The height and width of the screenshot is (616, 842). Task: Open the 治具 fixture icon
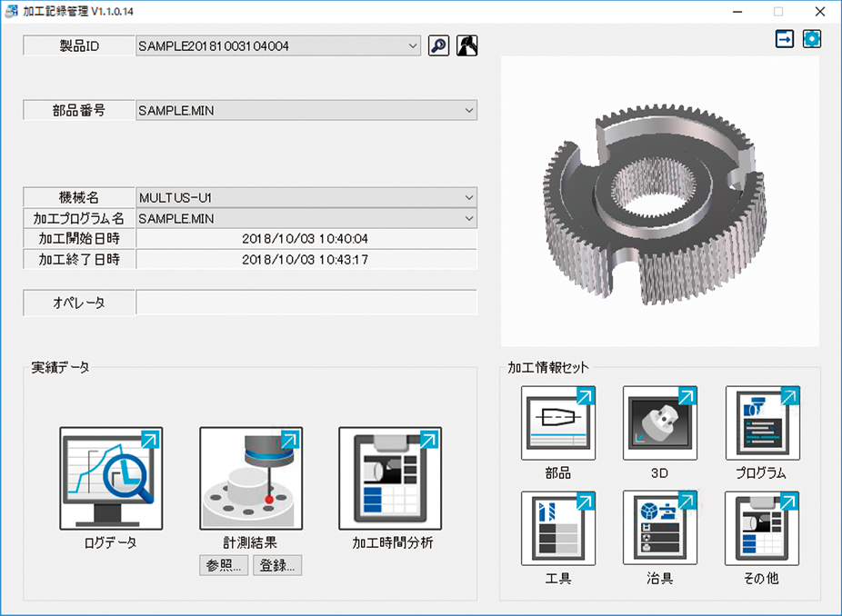(660, 529)
